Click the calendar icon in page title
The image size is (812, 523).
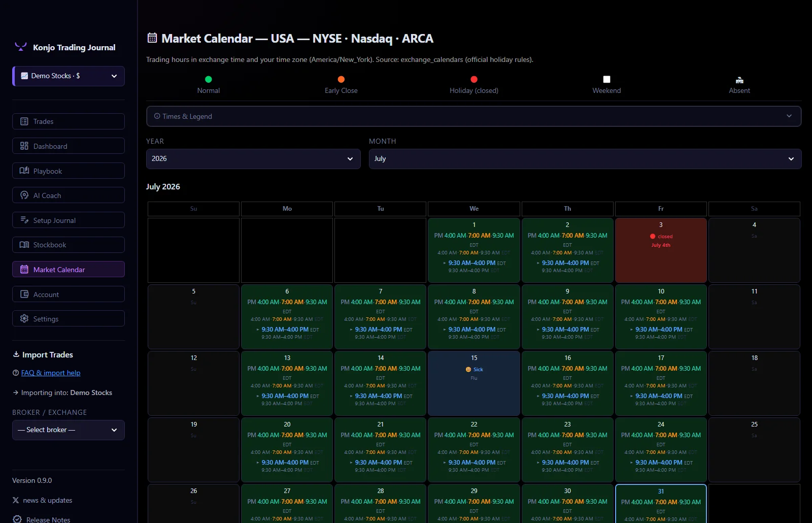152,38
